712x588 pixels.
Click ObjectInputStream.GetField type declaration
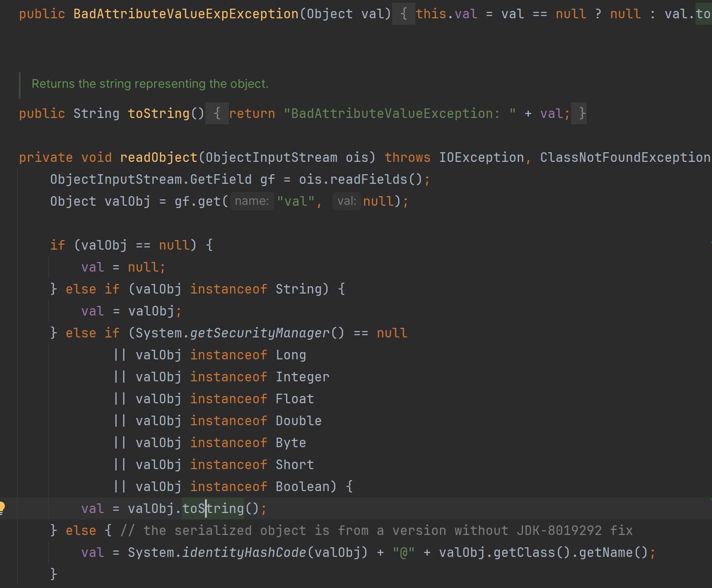pyautogui.click(x=151, y=179)
